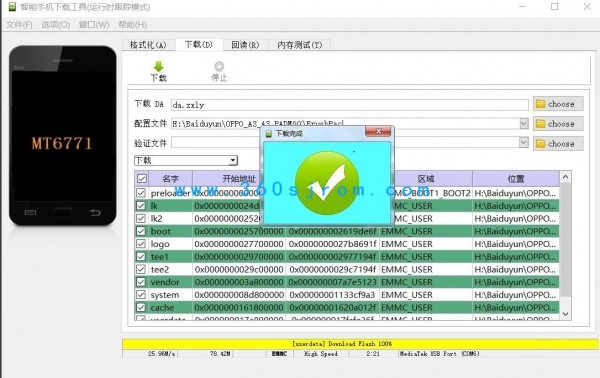The height and width of the screenshot is (378, 600).
Task: Expand the verification file dropdown
Action: coord(524,142)
